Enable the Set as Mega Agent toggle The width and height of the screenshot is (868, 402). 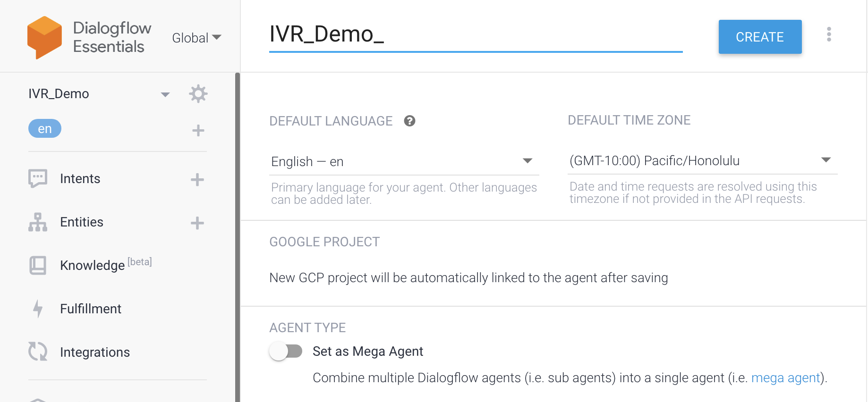[286, 352]
